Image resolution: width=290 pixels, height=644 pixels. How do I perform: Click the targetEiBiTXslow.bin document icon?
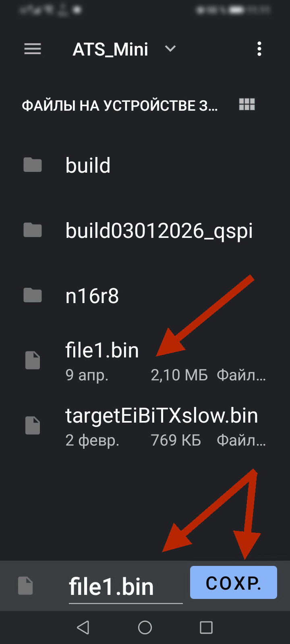pos(33,425)
